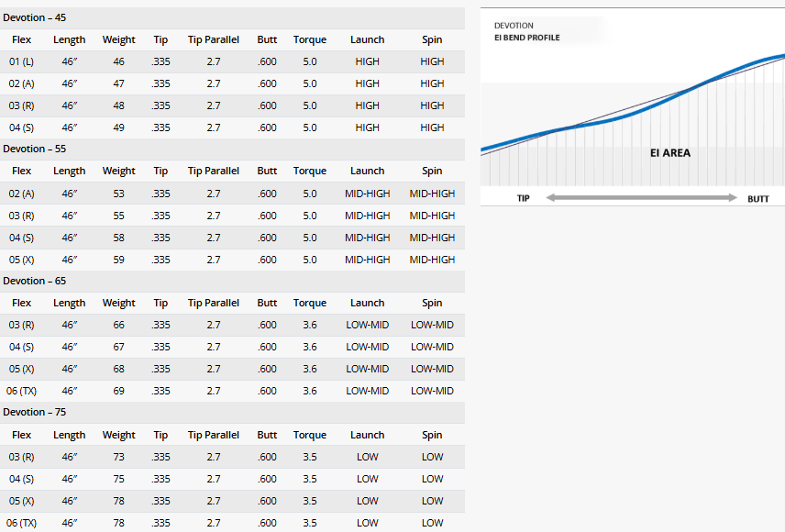
Task: Open the EI bend profile chart image
Action: click(x=633, y=106)
